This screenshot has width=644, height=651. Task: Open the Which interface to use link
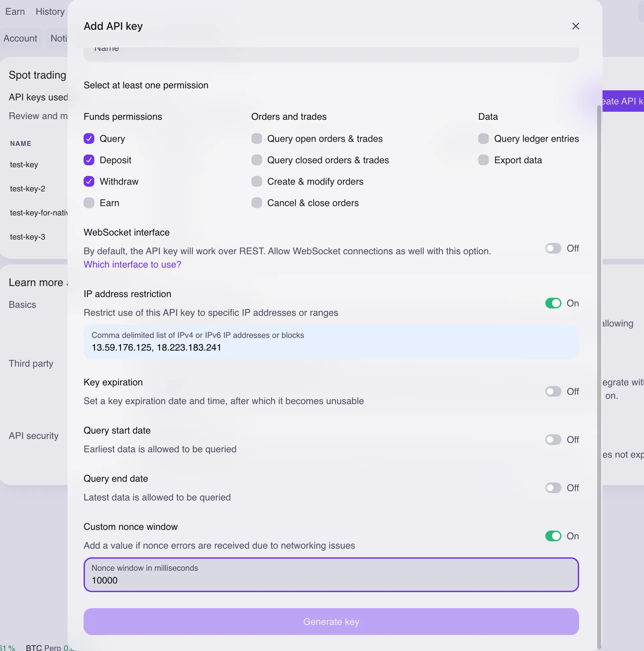coord(132,265)
